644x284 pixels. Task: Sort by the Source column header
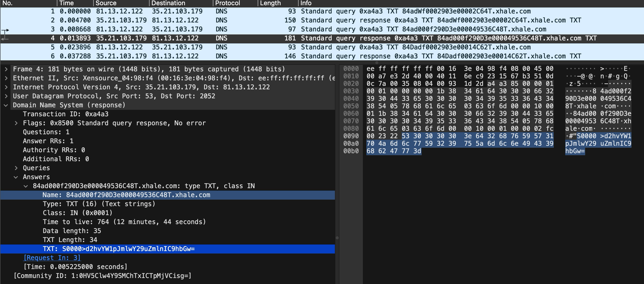(122, 3)
